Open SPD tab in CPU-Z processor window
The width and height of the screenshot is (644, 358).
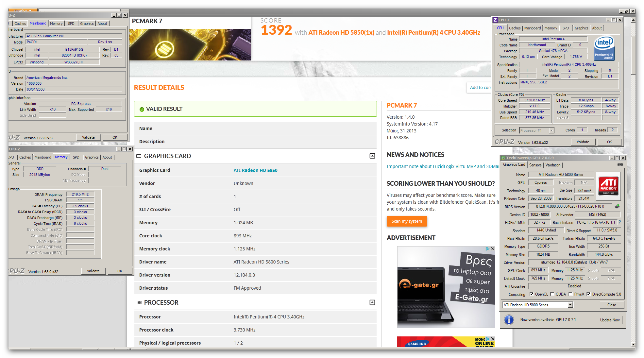566,28
